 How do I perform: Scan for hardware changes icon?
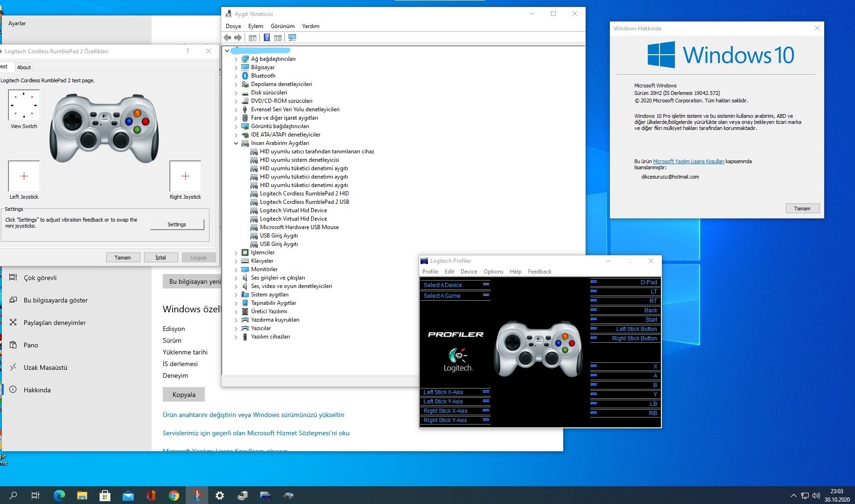(292, 38)
